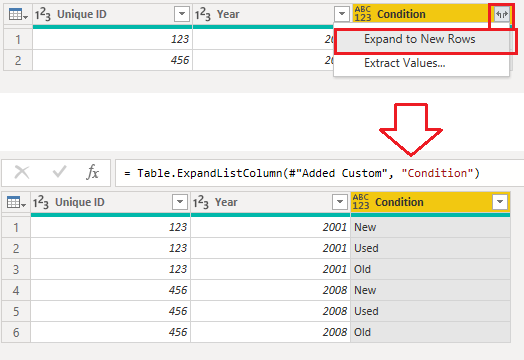Screen dimensions: 524x360
Task: Open Year filter dropdown in top table
Action: [342, 14]
